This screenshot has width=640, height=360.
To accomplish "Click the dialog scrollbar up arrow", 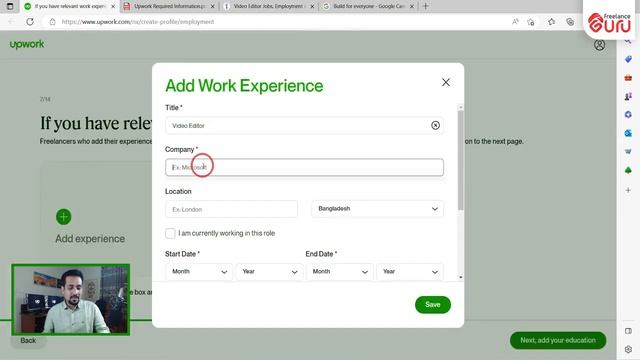I will click(x=460, y=107).
